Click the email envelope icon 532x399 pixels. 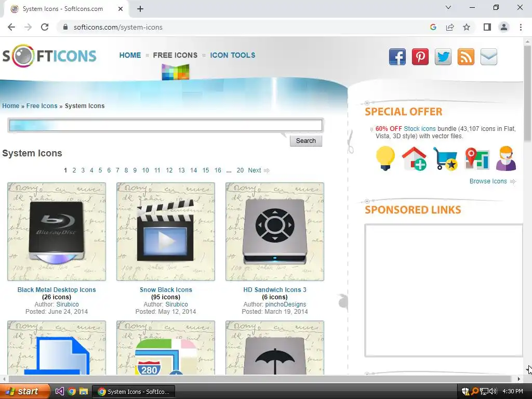click(489, 57)
